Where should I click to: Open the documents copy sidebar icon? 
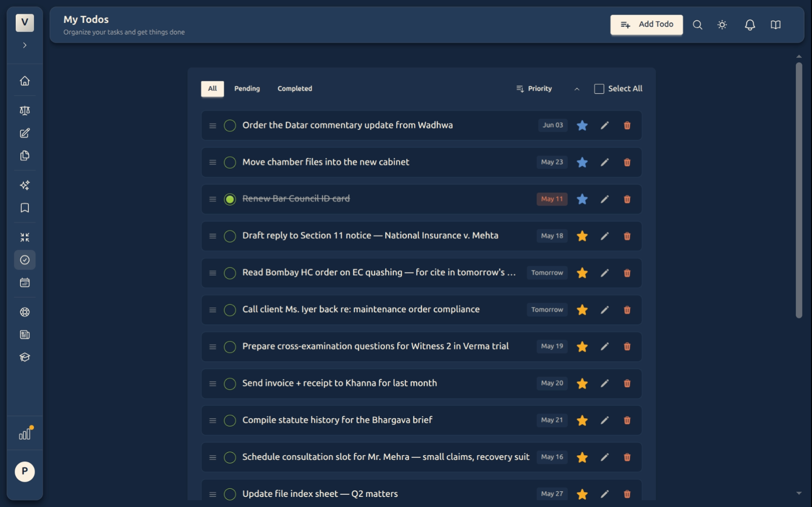pyautogui.click(x=24, y=156)
